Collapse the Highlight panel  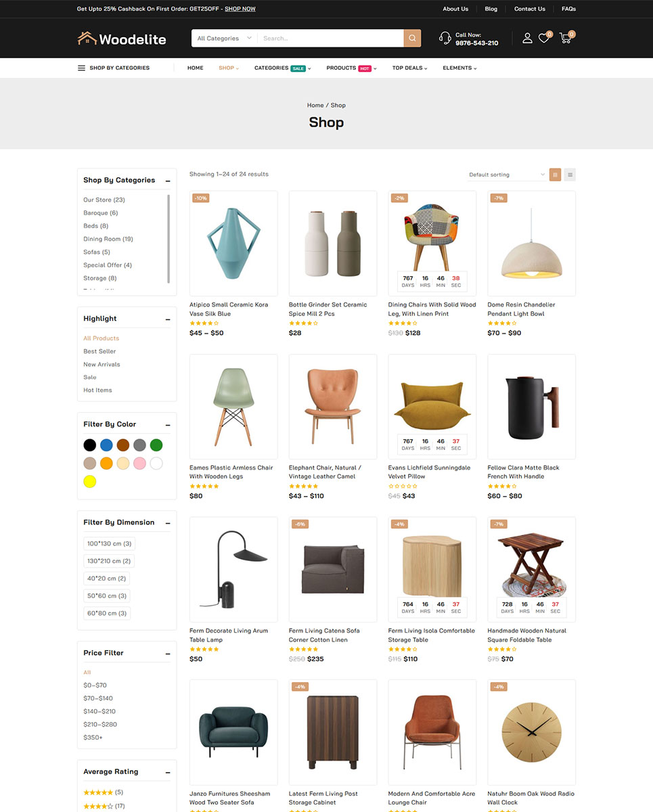tap(168, 319)
